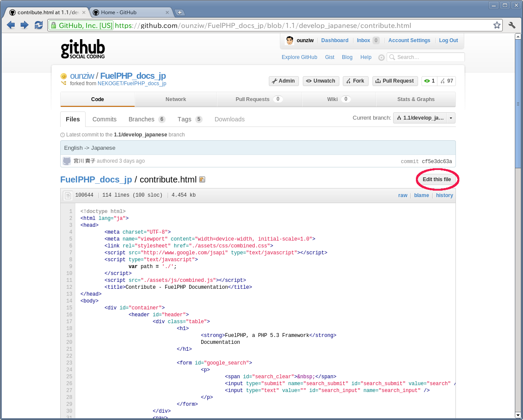Open Explore GitHub

299,57
